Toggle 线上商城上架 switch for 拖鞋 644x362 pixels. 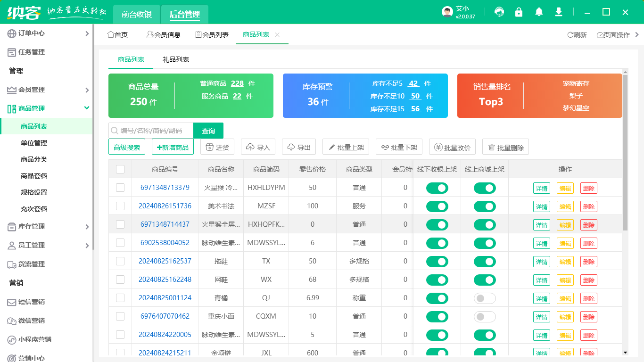click(x=485, y=262)
